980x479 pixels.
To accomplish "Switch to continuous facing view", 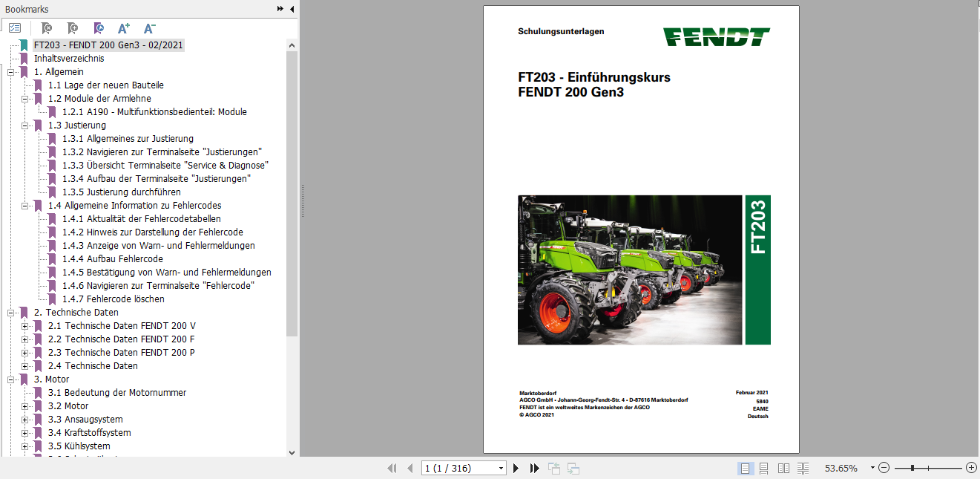I will pos(803,468).
